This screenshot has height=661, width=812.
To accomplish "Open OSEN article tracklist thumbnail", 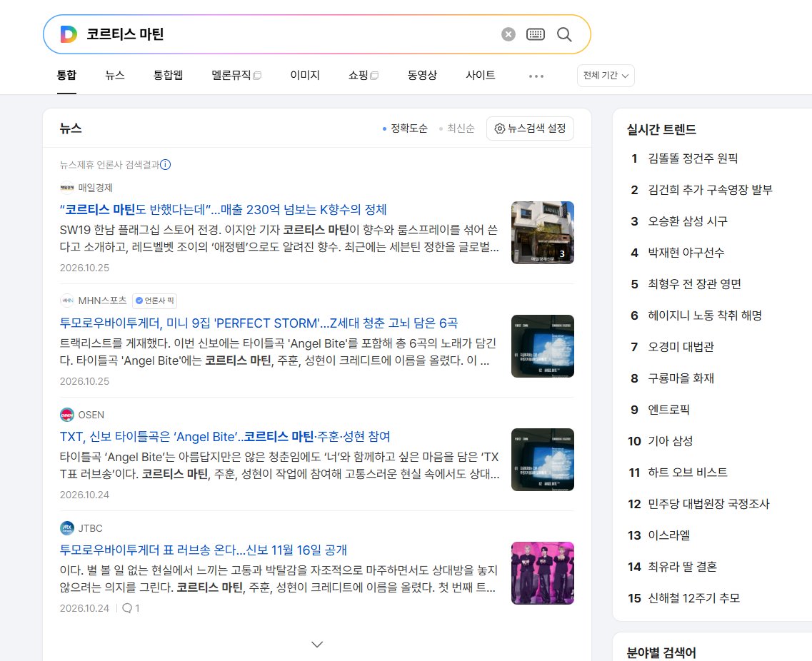I will [x=543, y=459].
